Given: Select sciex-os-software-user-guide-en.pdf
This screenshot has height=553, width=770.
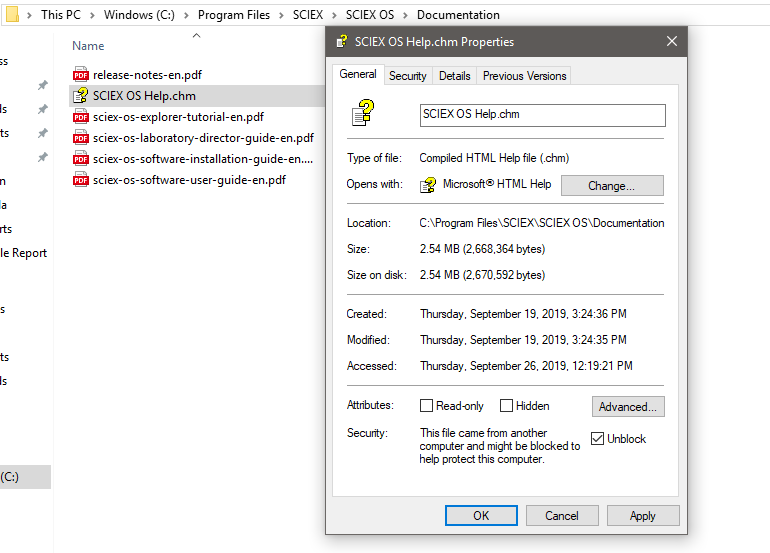Looking at the screenshot, I should [x=189, y=180].
